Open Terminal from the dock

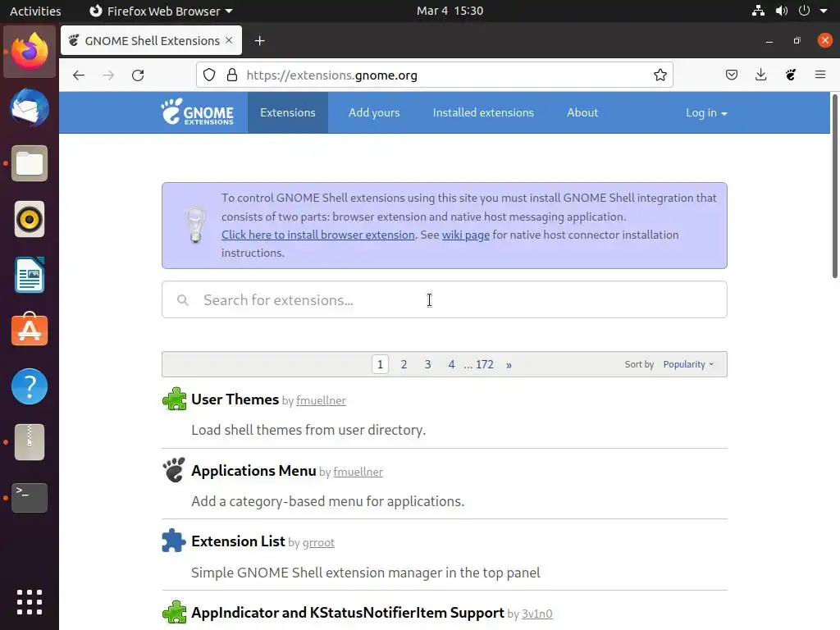(30, 498)
